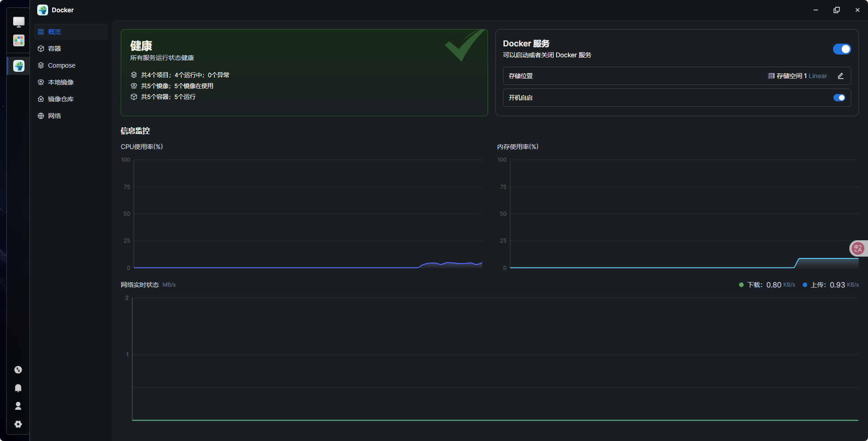868x441 pixels.
Task: Open the transfer tasks arrows icon
Action: (x=18, y=370)
